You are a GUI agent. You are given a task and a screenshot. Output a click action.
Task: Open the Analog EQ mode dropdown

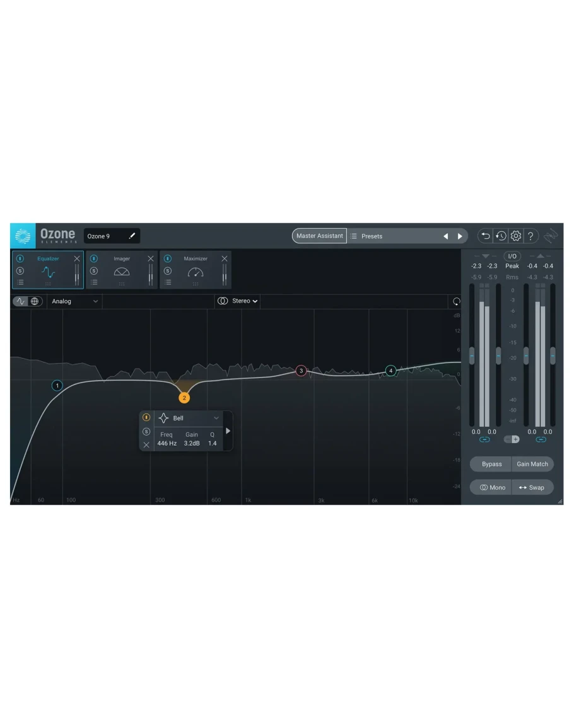pos(75,301)
